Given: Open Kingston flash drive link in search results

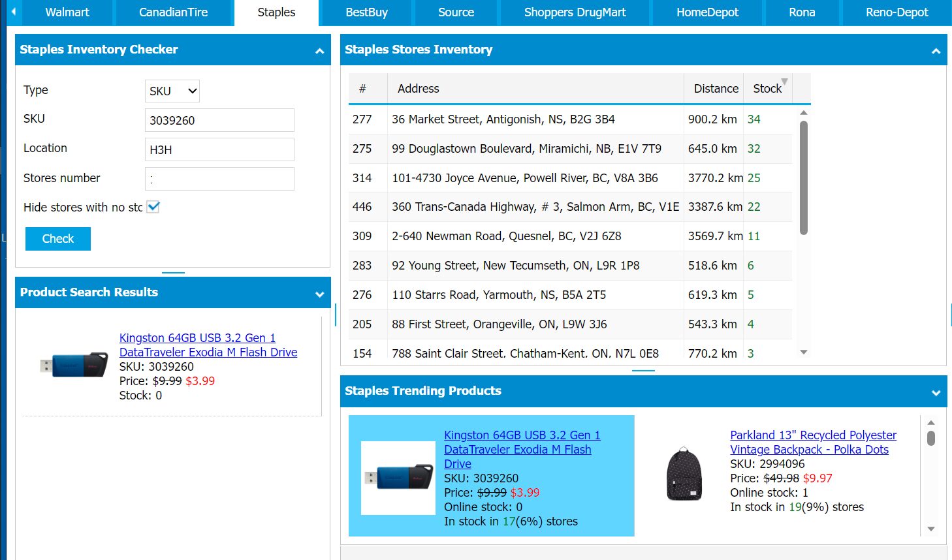Looking at the screenshot, I should point(208,345).
